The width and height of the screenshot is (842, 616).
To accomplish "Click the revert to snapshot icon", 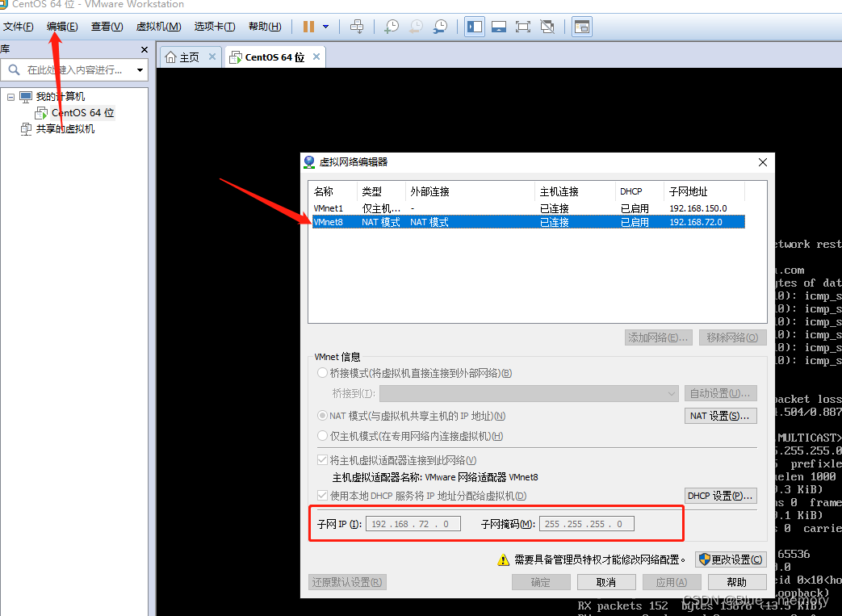I will tap(417, 27).
